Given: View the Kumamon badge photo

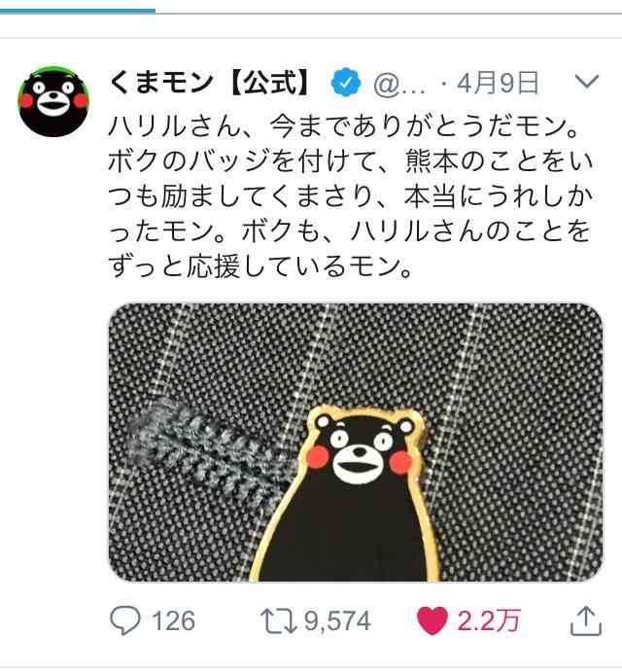Looking at the screenshot, I should click(x=356, y=442).
